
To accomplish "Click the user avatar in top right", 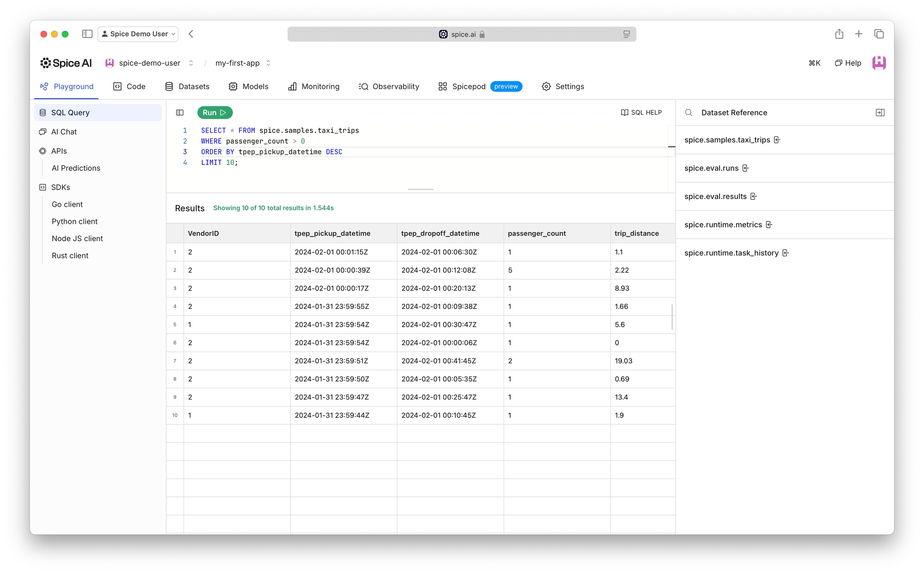I will coord(879,63).
